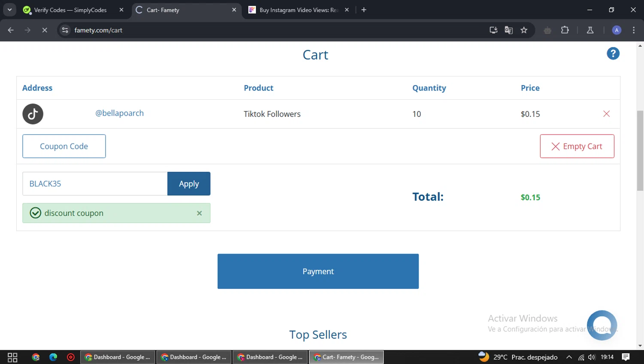Click the greyed-out extension icon next to the puzzle icon
The image size is (644, 364).
tap(547, 30)
